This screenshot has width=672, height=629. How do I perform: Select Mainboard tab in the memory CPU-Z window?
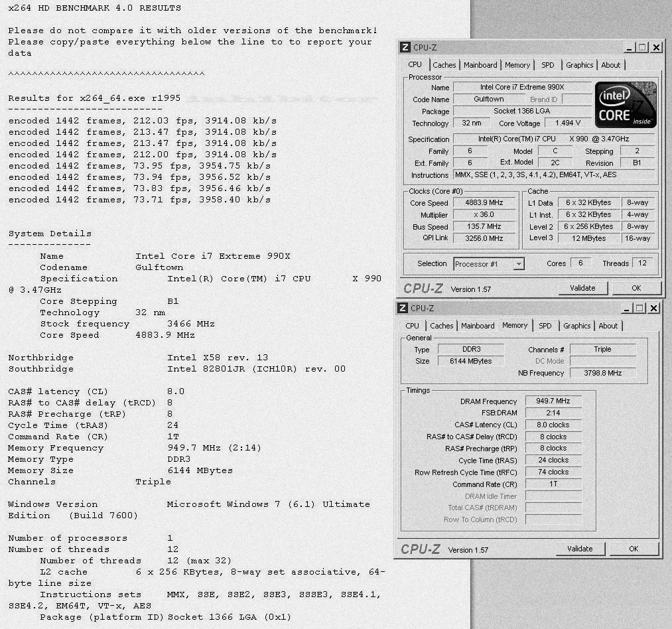point(478,326)
